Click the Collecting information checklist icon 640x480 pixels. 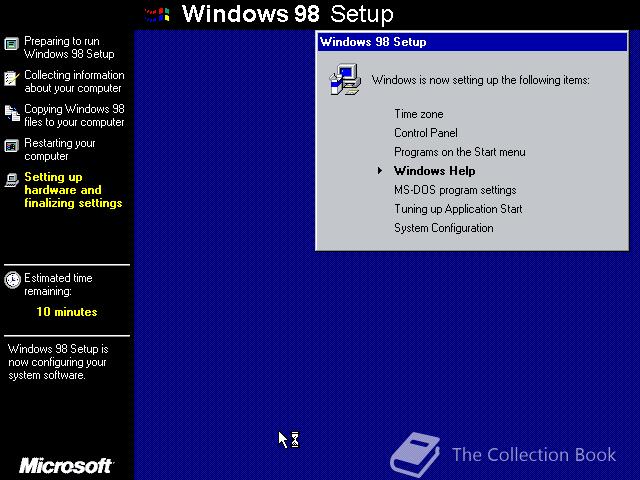pyautogui.click(x=11, y=78)
